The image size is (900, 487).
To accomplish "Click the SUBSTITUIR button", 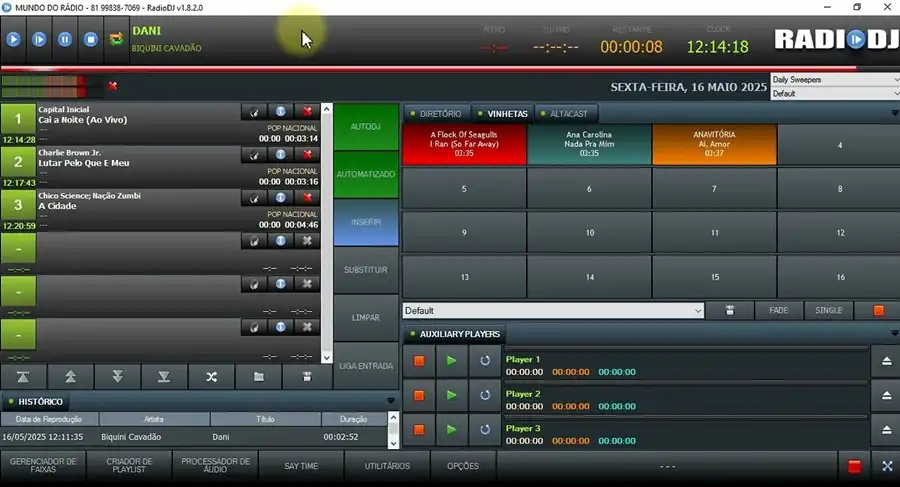I will point(366,270).
